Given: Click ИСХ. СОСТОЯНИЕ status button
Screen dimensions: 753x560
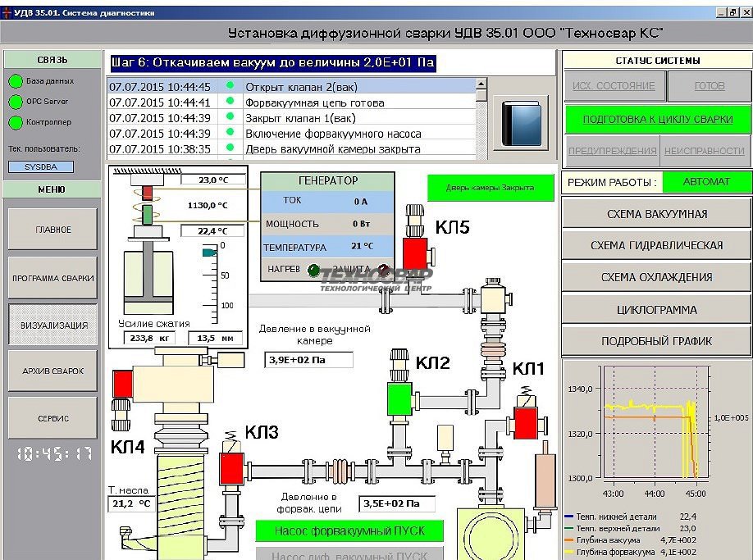Looking at the screenshot, I should [x=614, y=86].
